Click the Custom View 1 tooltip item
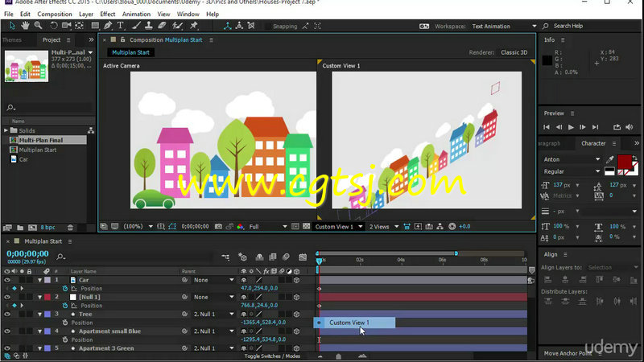Image resolution: width=644 pixels, height=362 pixels. (354, 323)
